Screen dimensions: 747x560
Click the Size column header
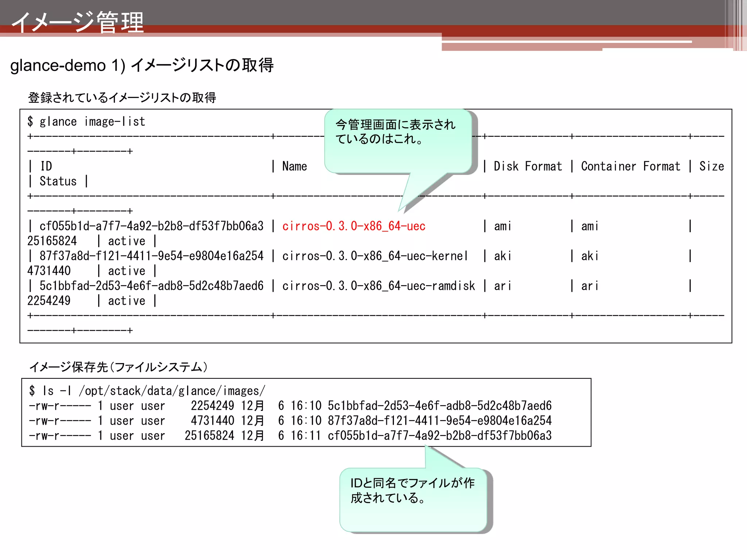click(x=712, y=166)
